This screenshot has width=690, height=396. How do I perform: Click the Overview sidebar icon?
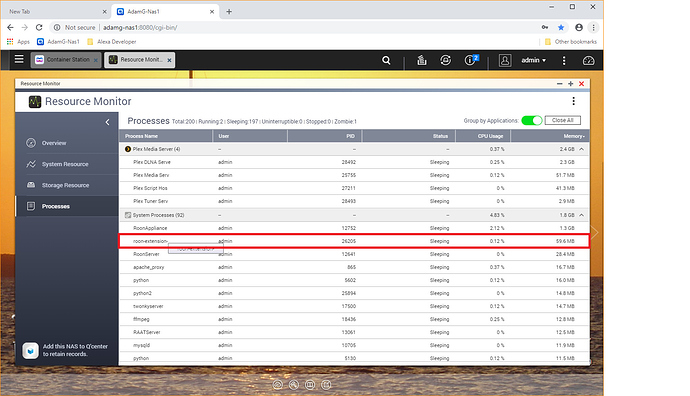pyautogui.click(x=31, y=143)
